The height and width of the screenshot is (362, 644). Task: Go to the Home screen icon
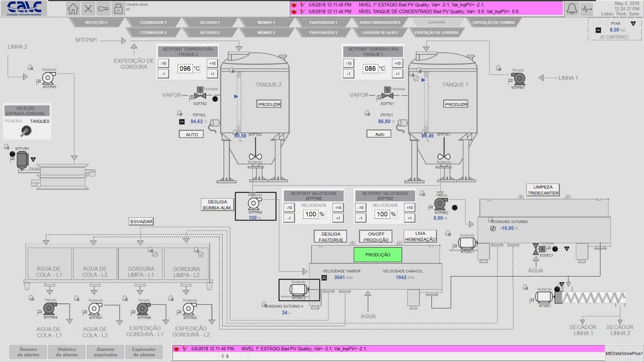[x=74, y=9]
